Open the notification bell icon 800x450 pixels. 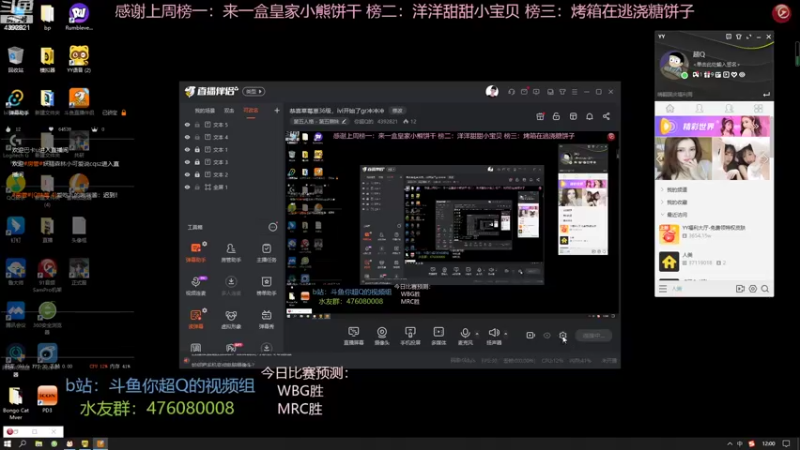[589, 116]
